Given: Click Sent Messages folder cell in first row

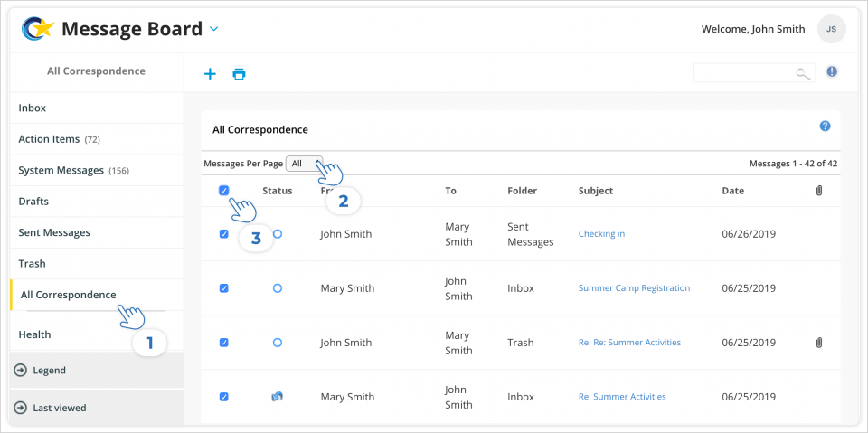Looking at the screenshot, I should [531, 234].
